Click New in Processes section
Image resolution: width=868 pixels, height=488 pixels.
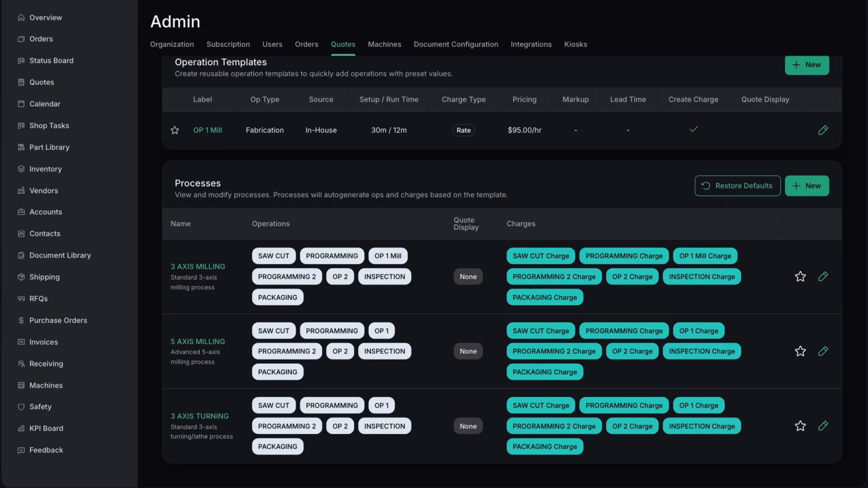(807, 186)
